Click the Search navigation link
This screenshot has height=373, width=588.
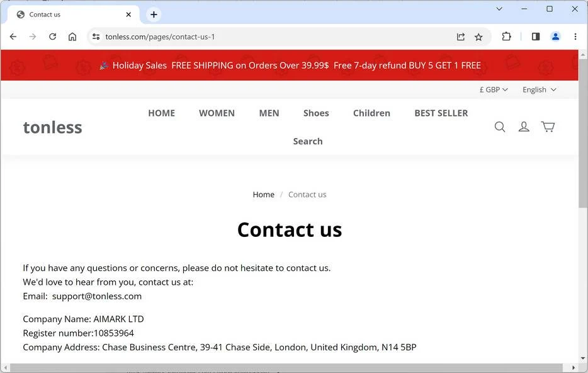click(x=308, y=141)
